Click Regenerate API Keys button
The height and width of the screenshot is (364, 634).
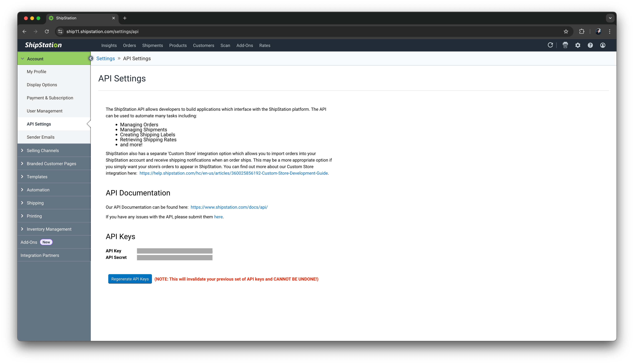(x=130, y=279)
